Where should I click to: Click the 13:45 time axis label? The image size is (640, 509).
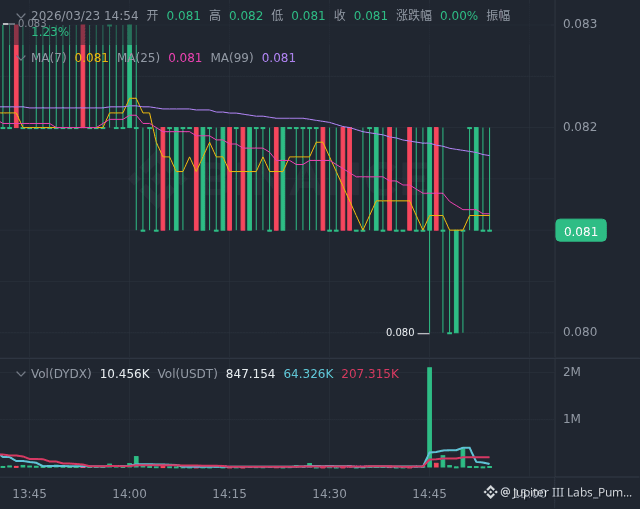pyautogui.click(x=29, y=494)
